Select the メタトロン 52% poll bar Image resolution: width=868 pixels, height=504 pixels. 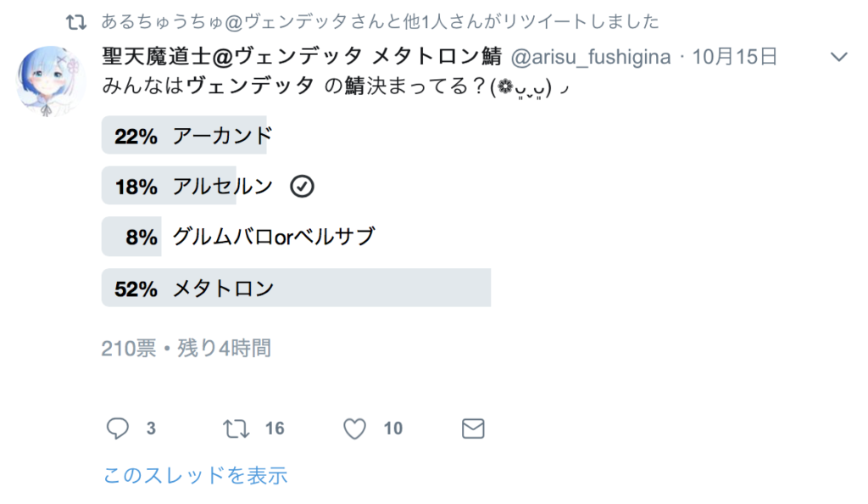coord(296,288)
